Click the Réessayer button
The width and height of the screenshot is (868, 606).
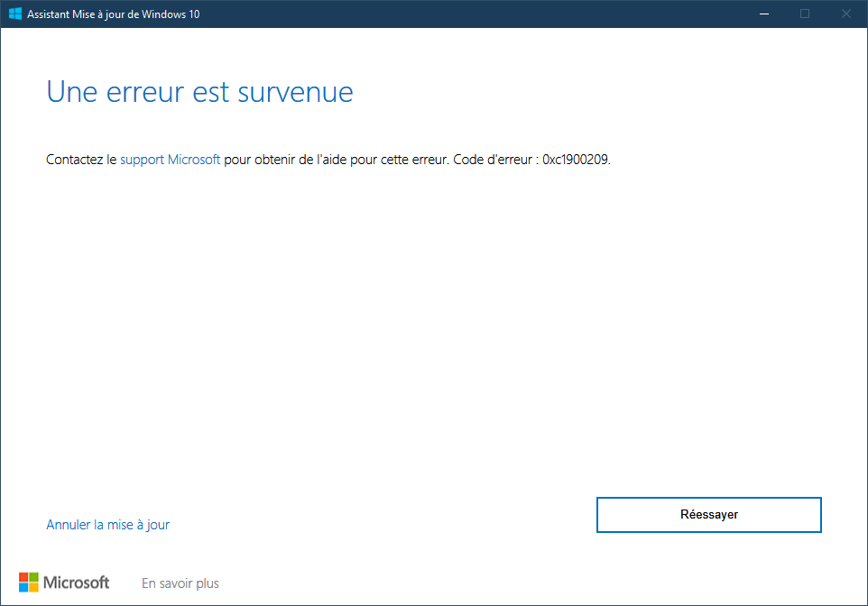point(708,515)
